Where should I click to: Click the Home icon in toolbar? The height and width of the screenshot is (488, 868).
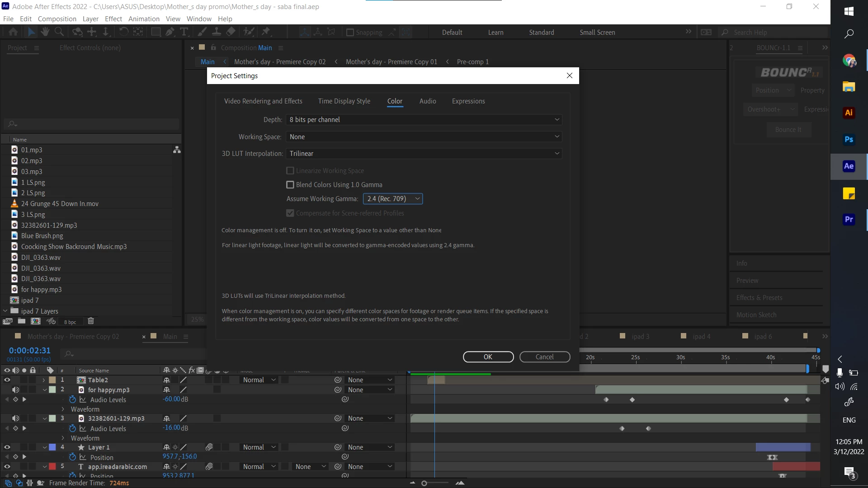(x=13, y=32)
